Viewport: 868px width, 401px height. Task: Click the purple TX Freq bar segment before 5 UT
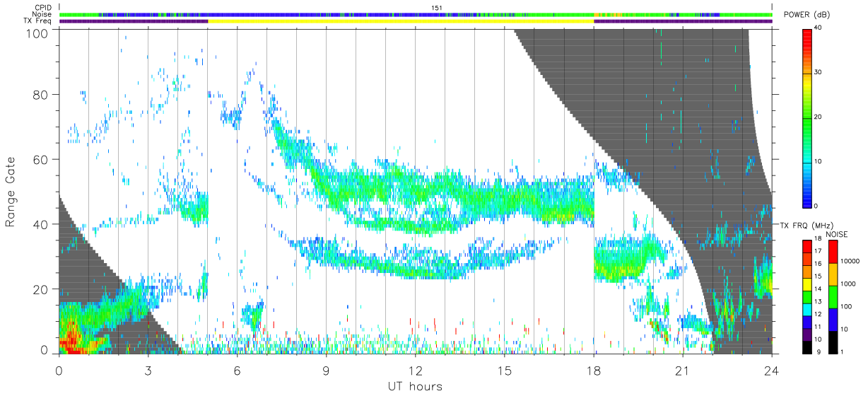134,21
